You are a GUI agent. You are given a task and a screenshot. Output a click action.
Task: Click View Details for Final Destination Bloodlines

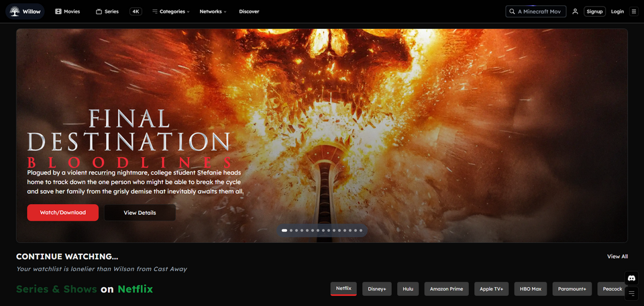(140, 212)
